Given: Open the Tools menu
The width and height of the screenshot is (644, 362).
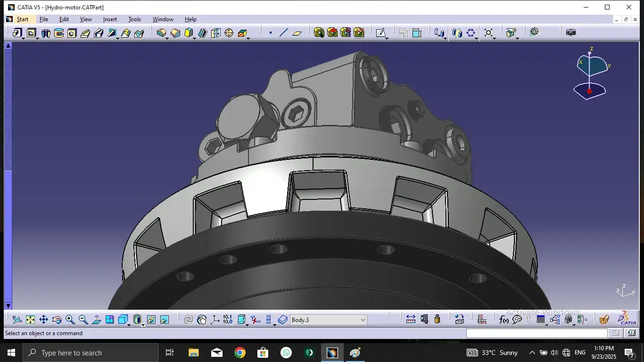Looking at the screenshot, I should click(134, 19).
